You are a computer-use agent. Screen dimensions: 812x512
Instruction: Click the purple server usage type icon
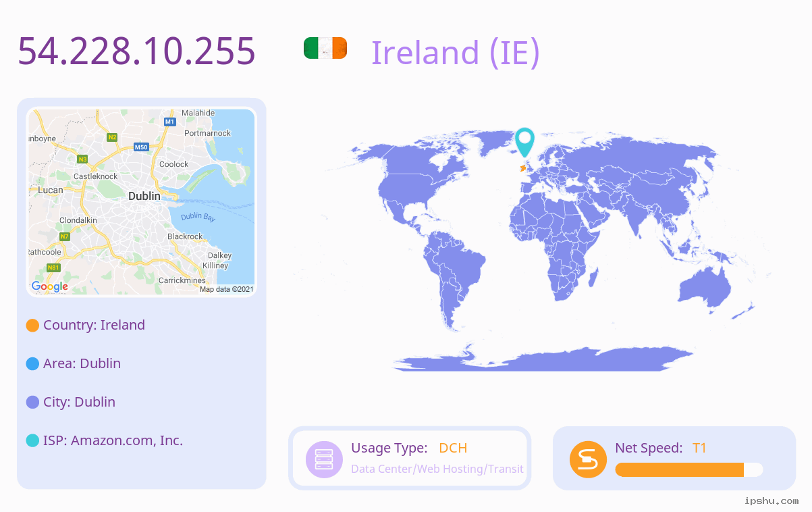pos(324,459)
